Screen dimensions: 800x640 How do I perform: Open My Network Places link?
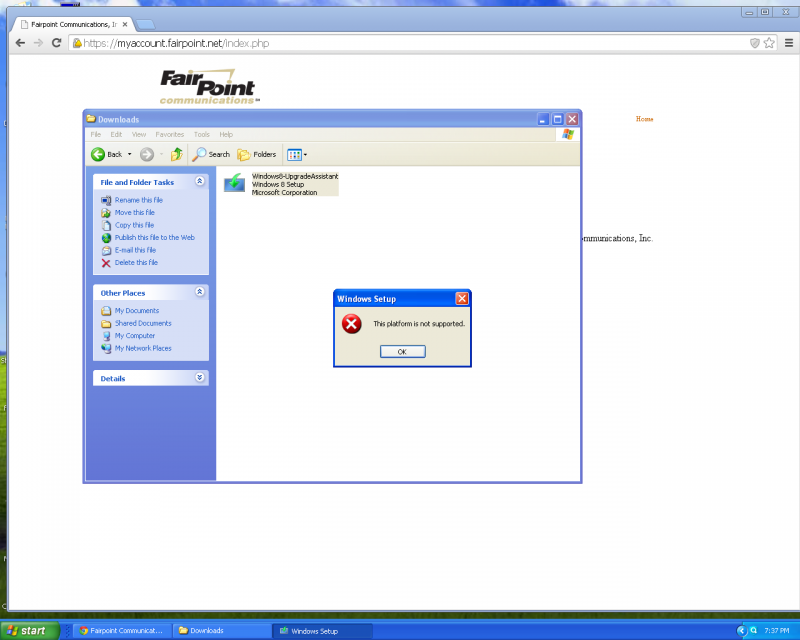click(143, 348)
